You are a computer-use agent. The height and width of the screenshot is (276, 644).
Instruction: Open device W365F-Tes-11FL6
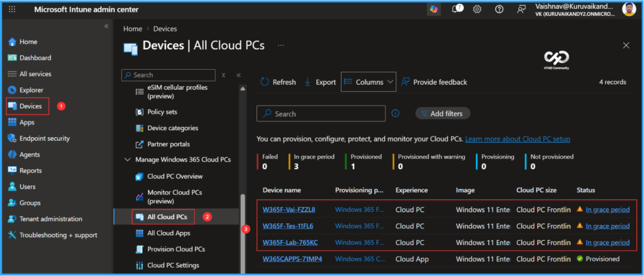click(x=288, y=226)
